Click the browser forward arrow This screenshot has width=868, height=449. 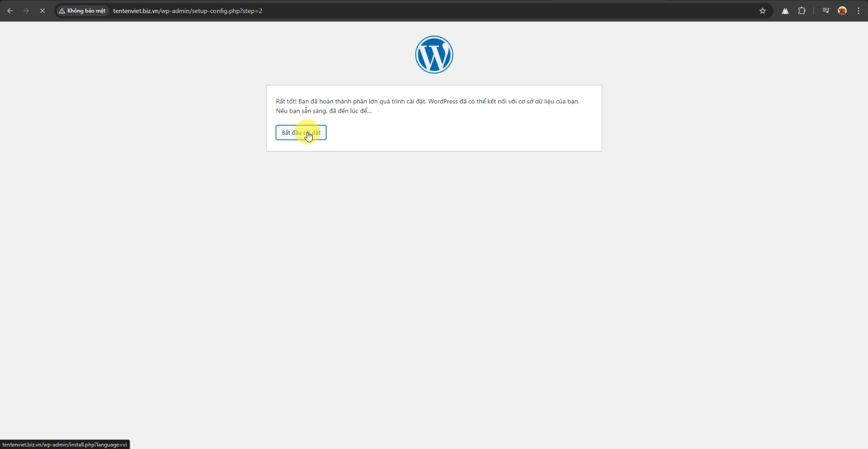tap(26, 10)
